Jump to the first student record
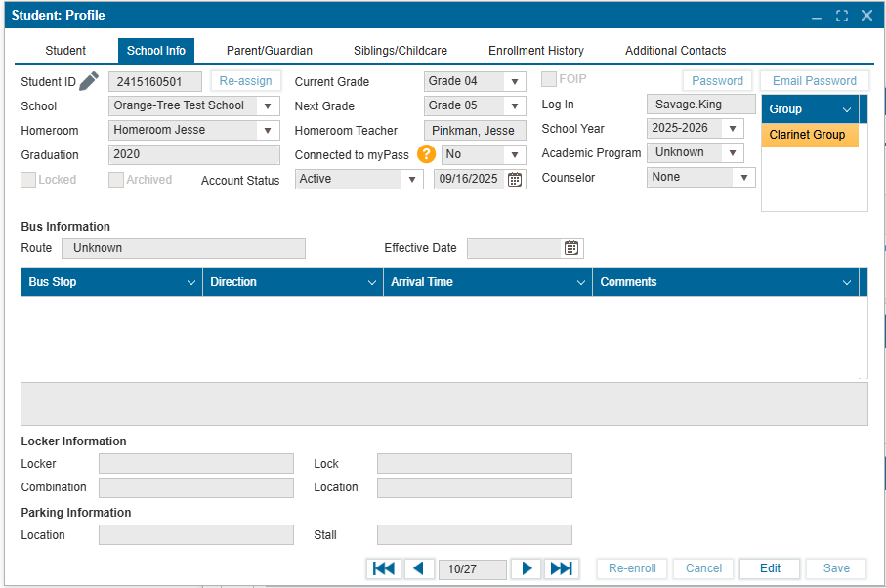Screen dimensions: 886x588 384,568
